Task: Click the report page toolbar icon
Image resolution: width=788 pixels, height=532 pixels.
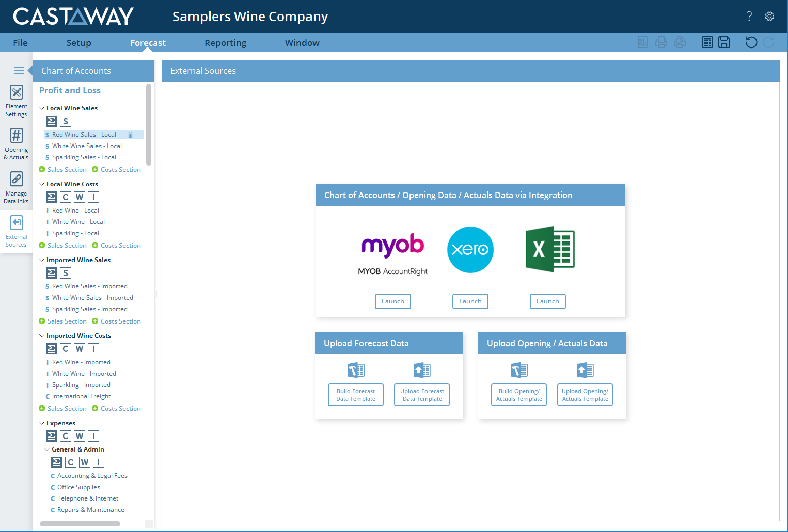Action: tap(642, 42)
